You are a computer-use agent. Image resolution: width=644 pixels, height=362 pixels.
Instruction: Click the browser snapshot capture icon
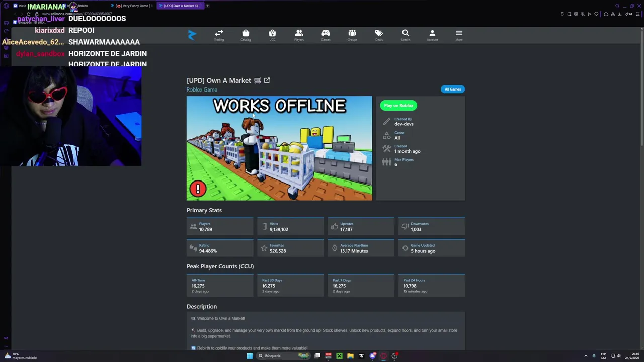click(x=569, y=14)
